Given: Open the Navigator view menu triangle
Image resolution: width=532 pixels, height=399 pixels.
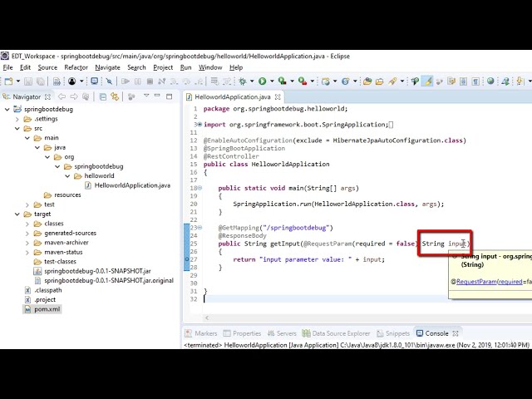Looking at the screenshot, I should [x=146, y=96].
